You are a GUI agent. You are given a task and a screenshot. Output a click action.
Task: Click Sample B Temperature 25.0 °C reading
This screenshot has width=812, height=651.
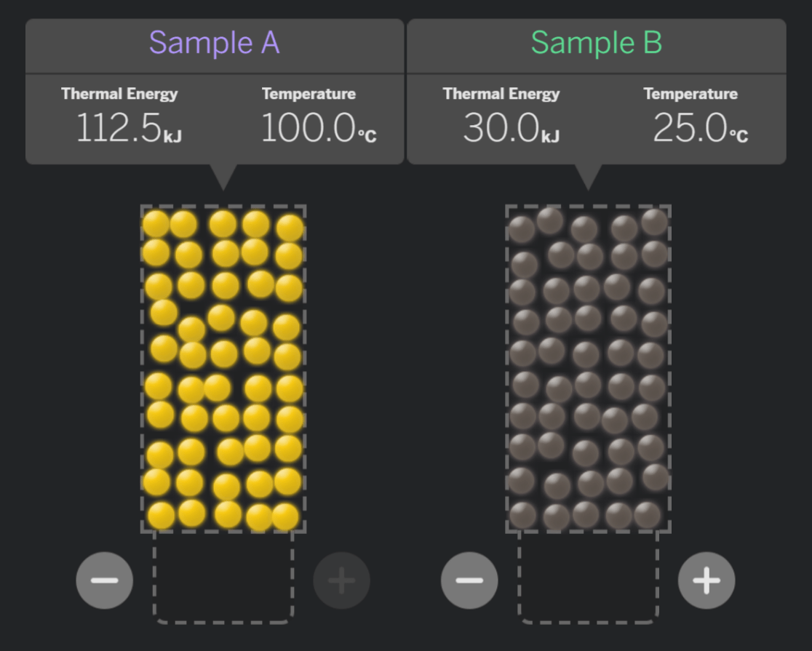click(700, 128)
